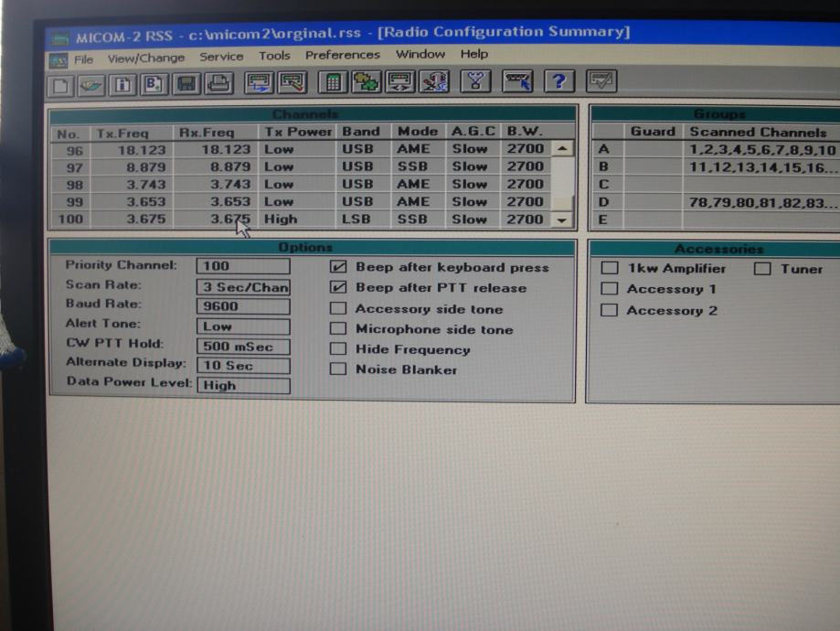Click the Guard column header in Groups
The height and width of the screenshot is (631, 840).
click(653, 132)
